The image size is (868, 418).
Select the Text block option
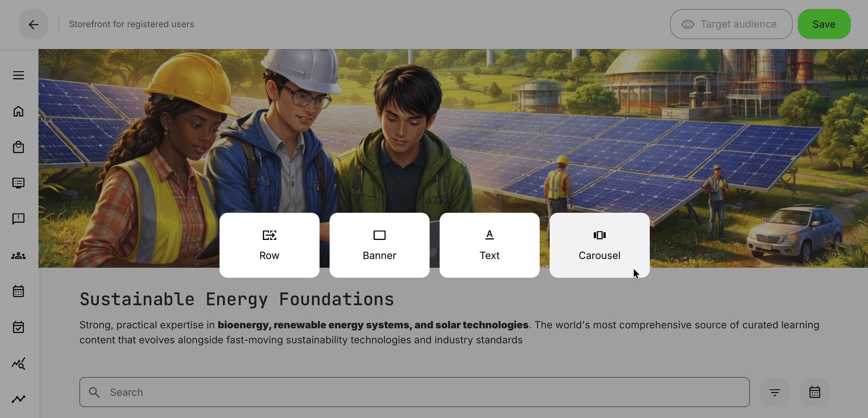pyautogui.click(x=489, y=245)
